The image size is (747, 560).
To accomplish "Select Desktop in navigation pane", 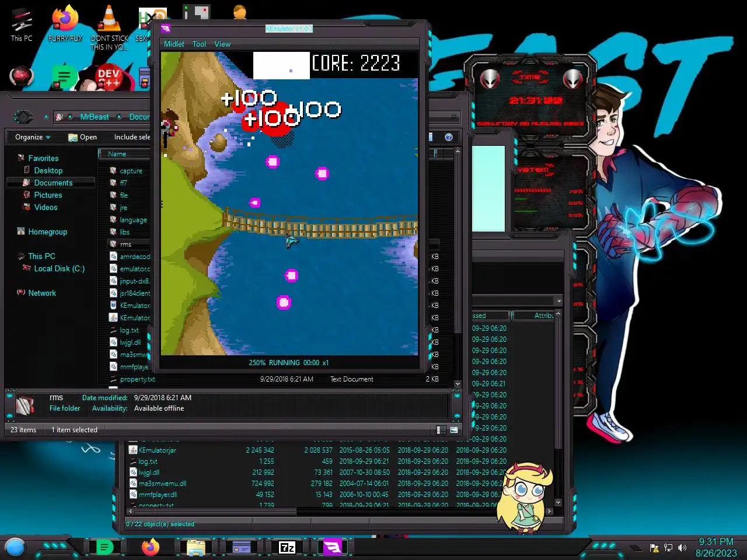I will (x=48, y=170).
